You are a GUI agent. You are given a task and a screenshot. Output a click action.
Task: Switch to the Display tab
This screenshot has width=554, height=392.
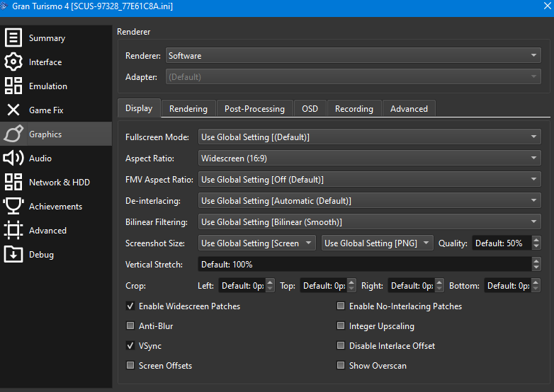click(139, 108)
